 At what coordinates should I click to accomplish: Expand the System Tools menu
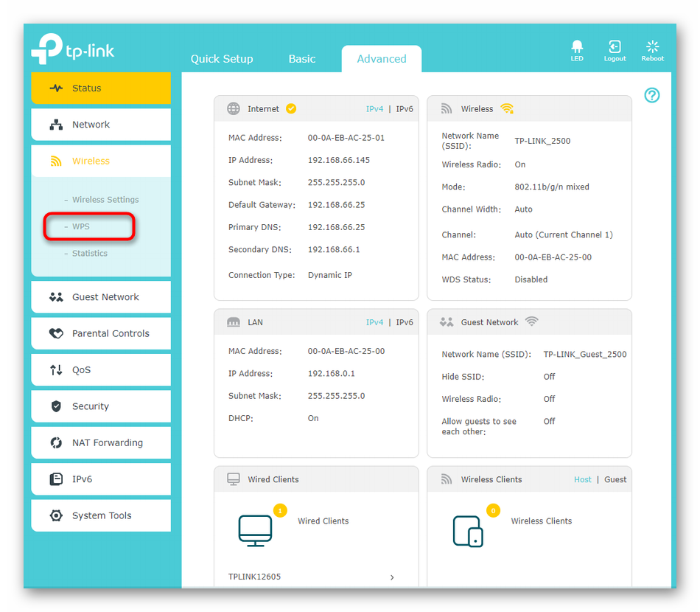click(101, 515)
